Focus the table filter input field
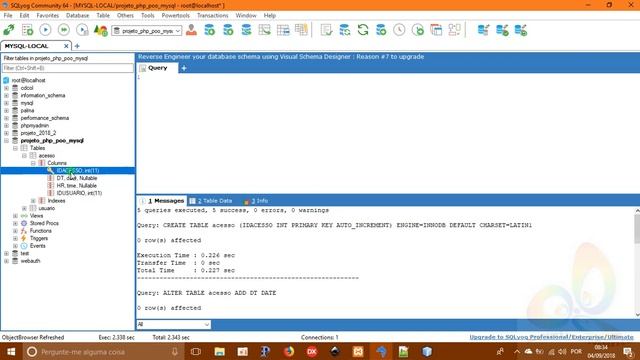640x360 pixels. pos(67,68)
